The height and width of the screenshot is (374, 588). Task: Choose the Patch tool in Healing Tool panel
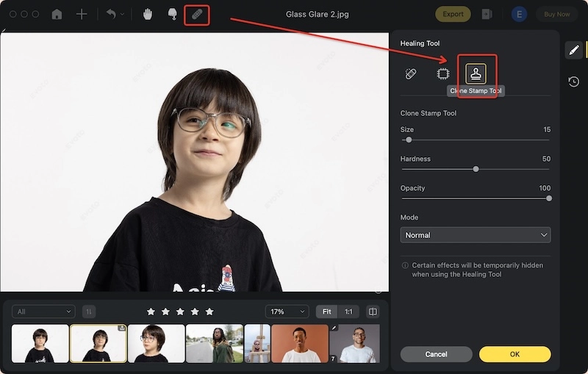[x=443, y=73]
